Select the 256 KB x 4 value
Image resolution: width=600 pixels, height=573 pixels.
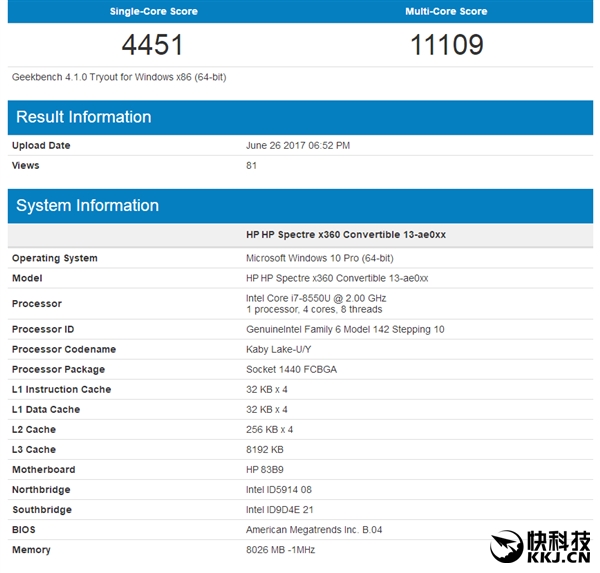(269, 429)
